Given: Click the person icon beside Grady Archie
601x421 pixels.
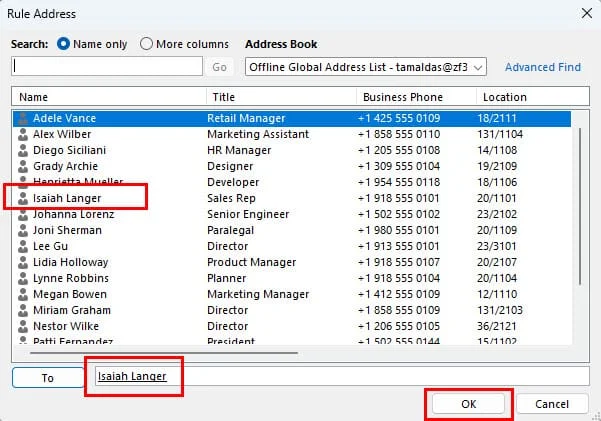Looking at the screenshot, I should tap(23, 166).
